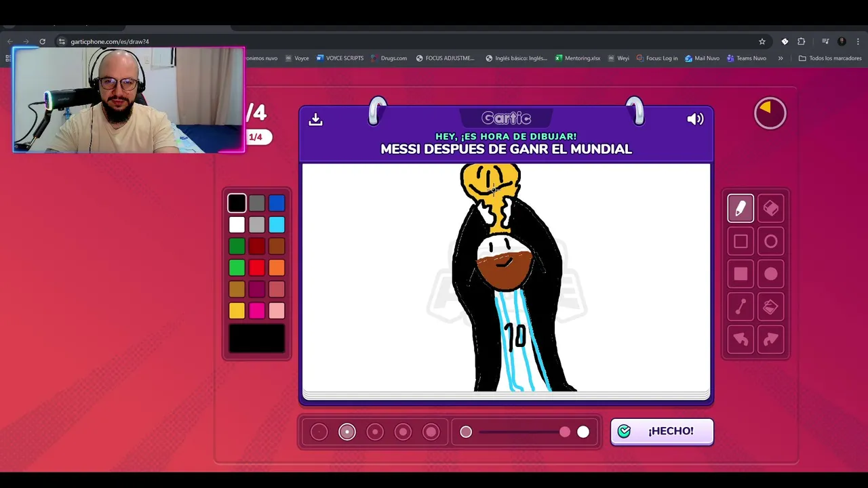This screenshot has width=868, height=488.
Task: Choose the largest brush size
Action: click(431, 432)
